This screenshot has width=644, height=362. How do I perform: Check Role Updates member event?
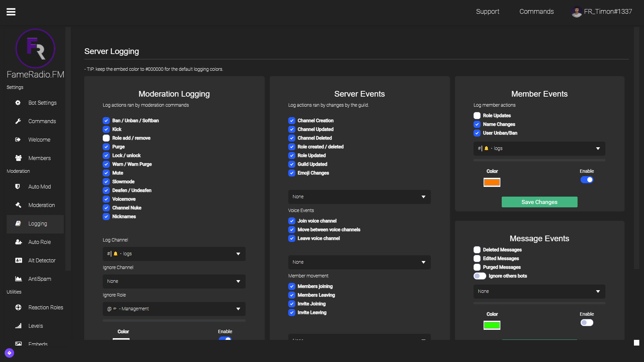477,115
